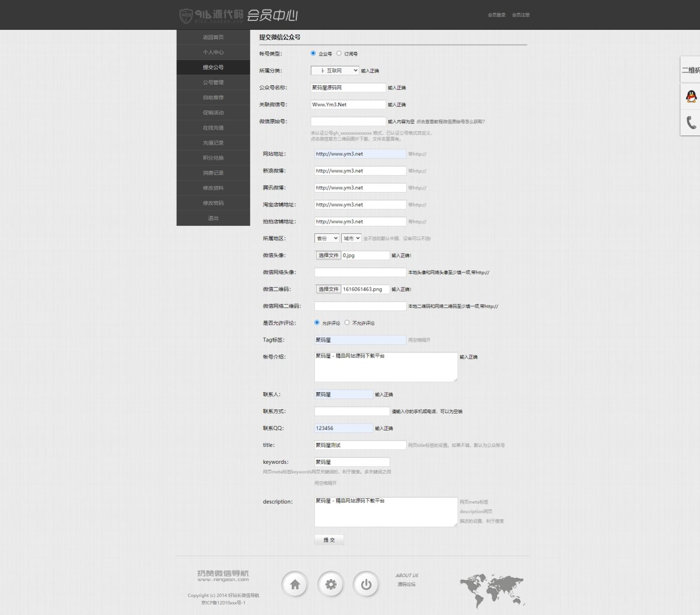Open 修改密码 in the sidebar menu

pyautogui.click(x=213, y=203)
